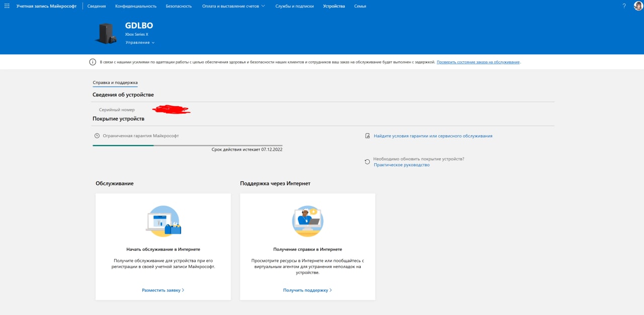Open the Безопасность menu item

[179, 6]
